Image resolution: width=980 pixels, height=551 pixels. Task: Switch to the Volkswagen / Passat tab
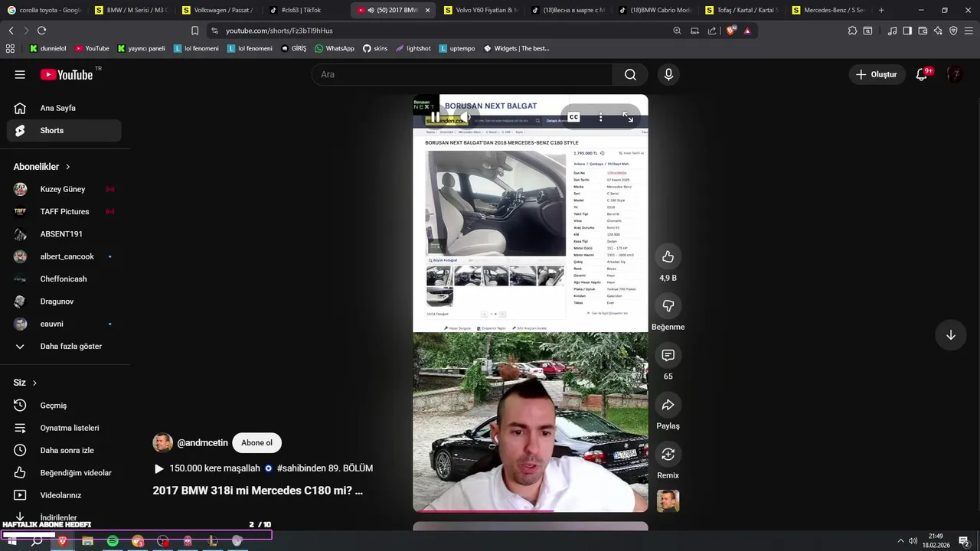pyautogui.click(x=219, y=10)
